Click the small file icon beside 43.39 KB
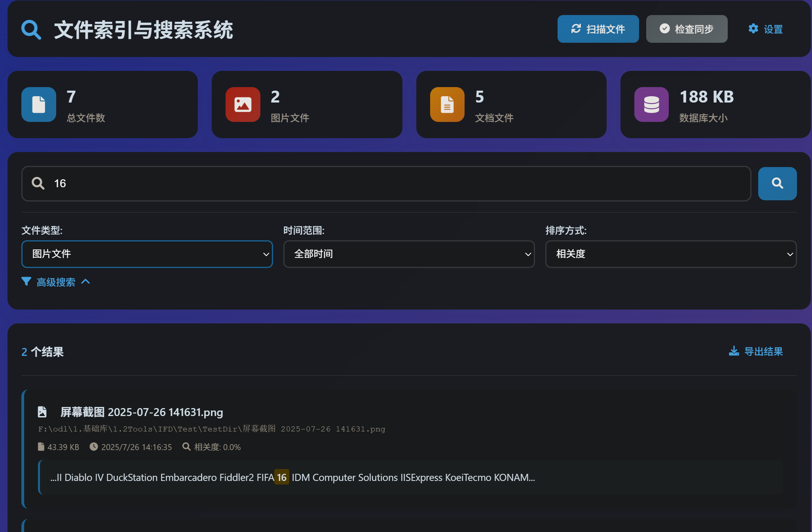Viewport: 812px width, 532px height. [x=41, y=447]
